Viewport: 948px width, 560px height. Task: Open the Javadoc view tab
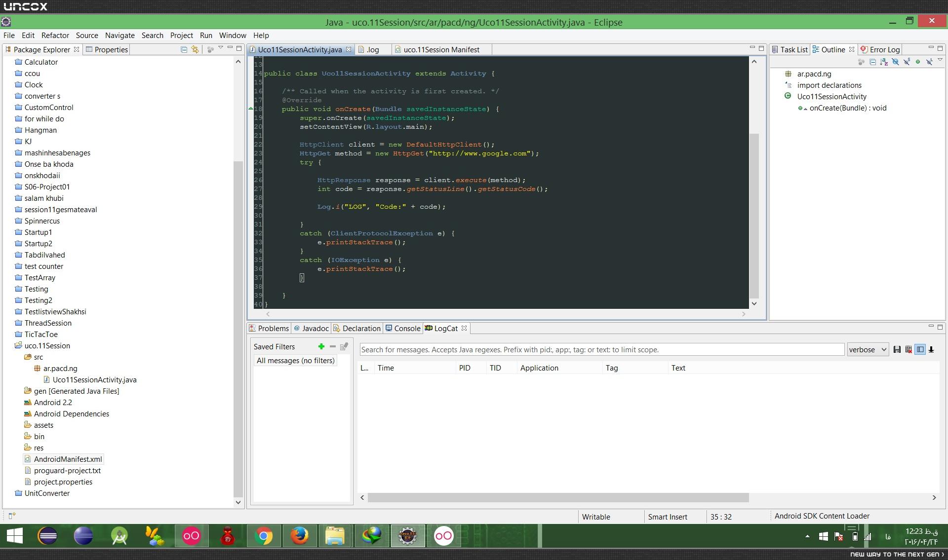(x=312, y=328)
